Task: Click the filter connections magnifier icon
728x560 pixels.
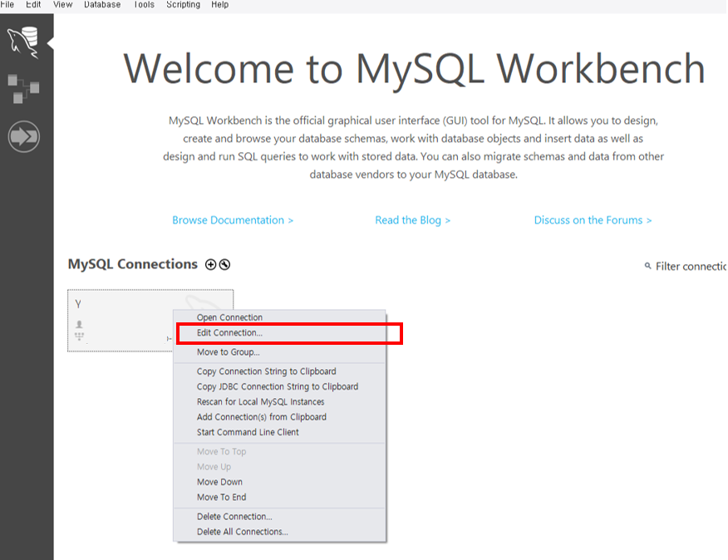Action: tap(647, 266)
